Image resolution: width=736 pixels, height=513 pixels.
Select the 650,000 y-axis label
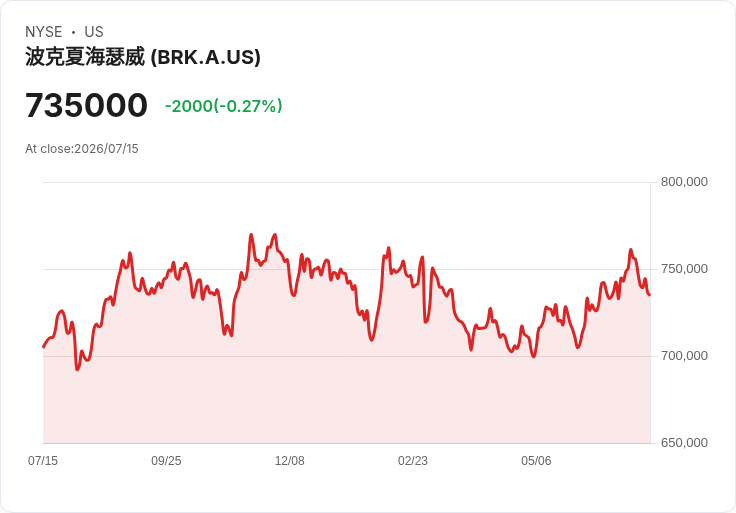tap(684, 443)
